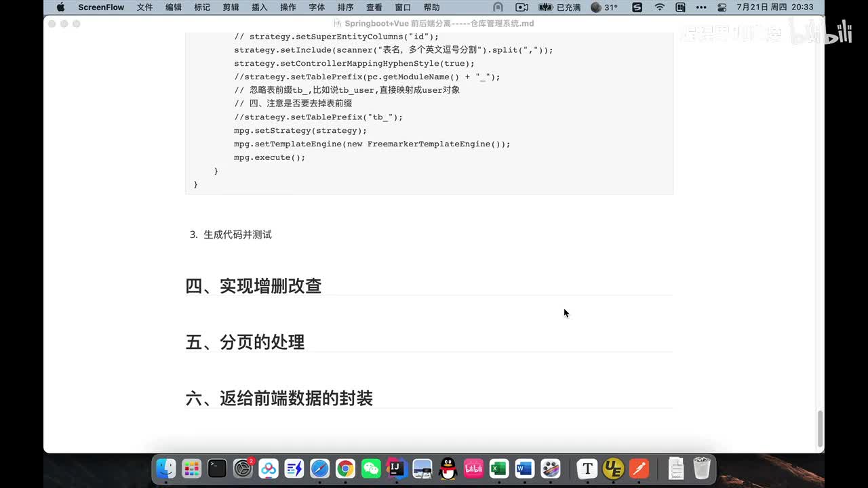This screenshot has height=488, width=868.
Task: Click the window title Springboot+Vue 前后端分离 .md
Action: [x=433, y=23]
